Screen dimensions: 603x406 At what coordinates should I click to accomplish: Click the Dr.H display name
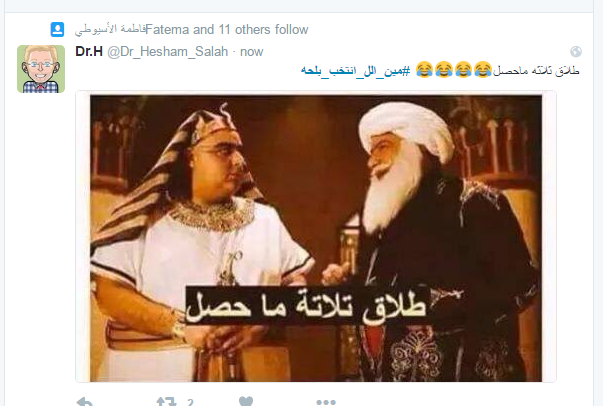pyautogui.click(x=89, y=51)
